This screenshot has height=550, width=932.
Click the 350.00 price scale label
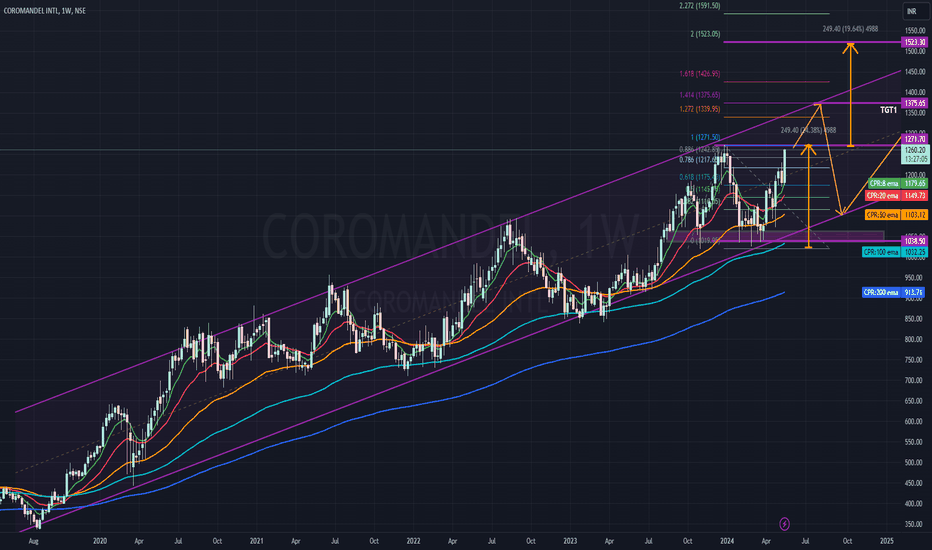point(915,524)
